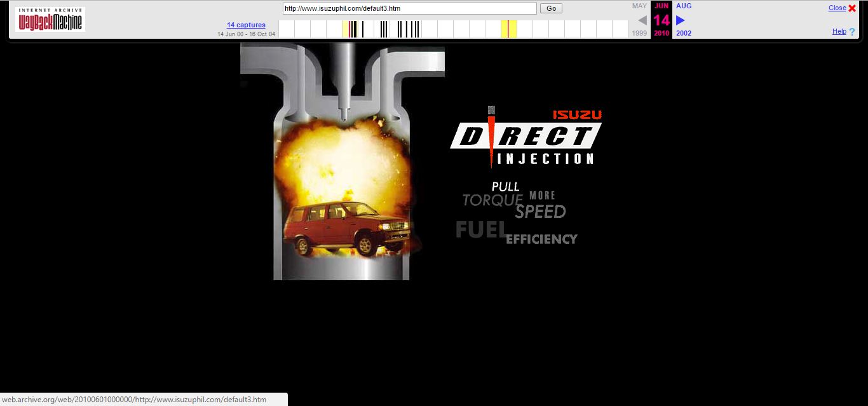
Task: Click the FUEL text
Action: (481, 229)
